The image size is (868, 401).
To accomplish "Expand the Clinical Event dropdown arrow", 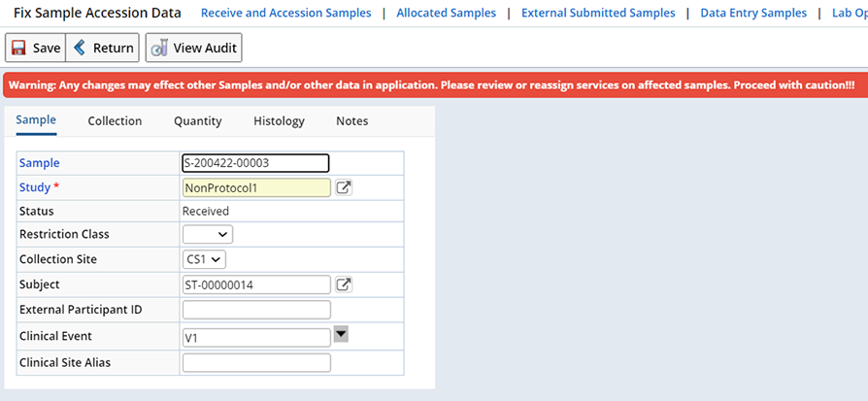I will (341, 334).
